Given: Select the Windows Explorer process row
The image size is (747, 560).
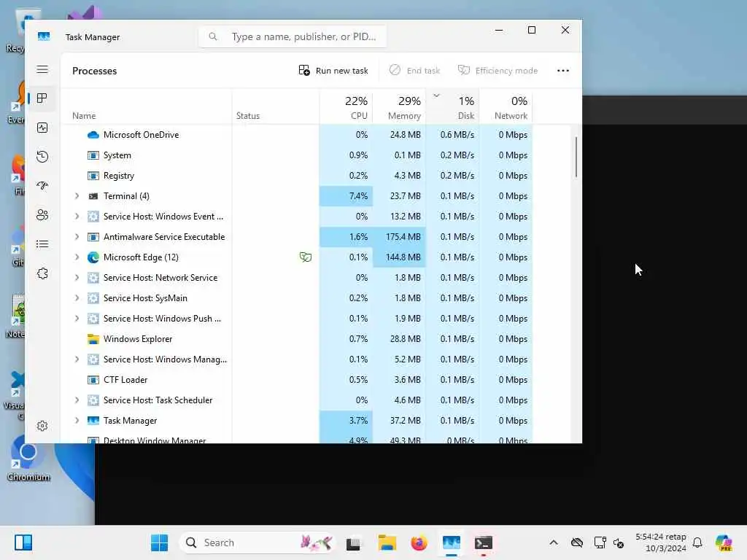Looking at the screenshot, I should click(297, 339).
